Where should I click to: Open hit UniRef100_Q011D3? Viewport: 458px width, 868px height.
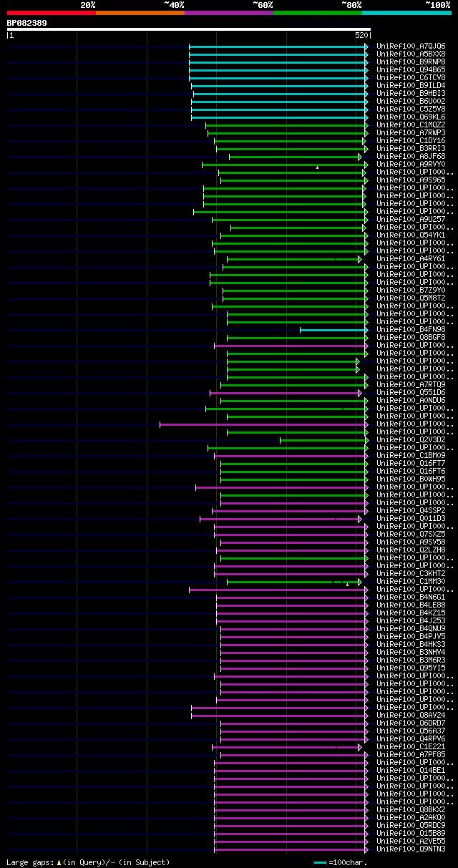(411, 518)
